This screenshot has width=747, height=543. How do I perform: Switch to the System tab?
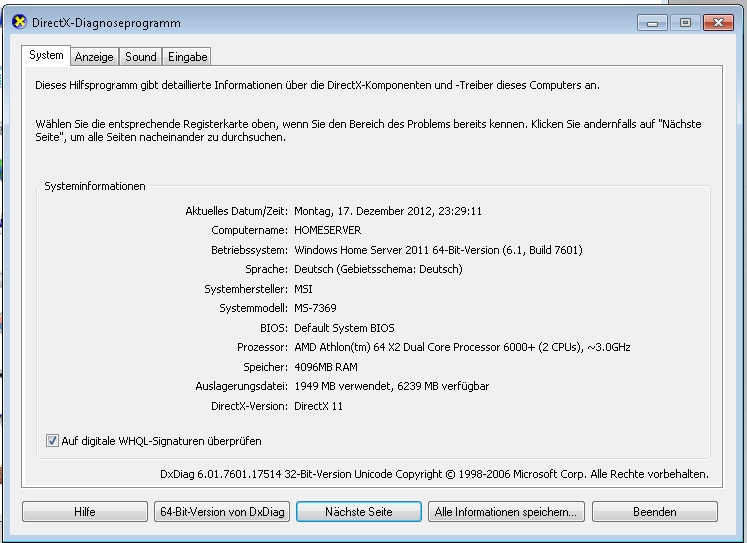point(46,55)
